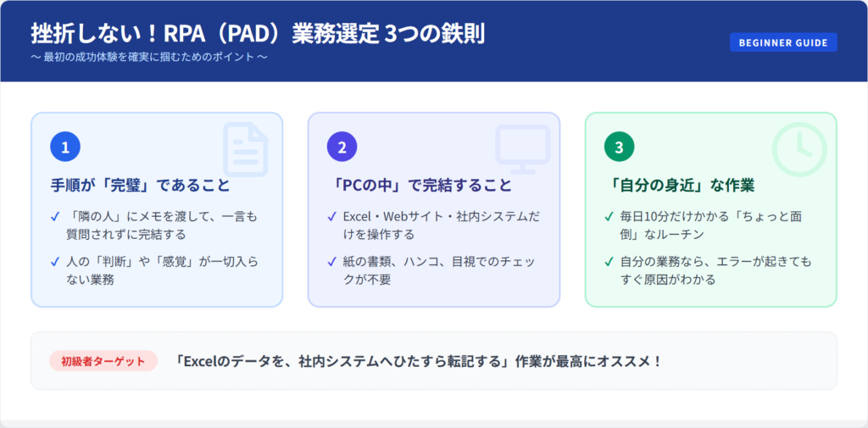
Task: Click the document icon in card 1
Action: pyautogui.click(x=245, y=149)
